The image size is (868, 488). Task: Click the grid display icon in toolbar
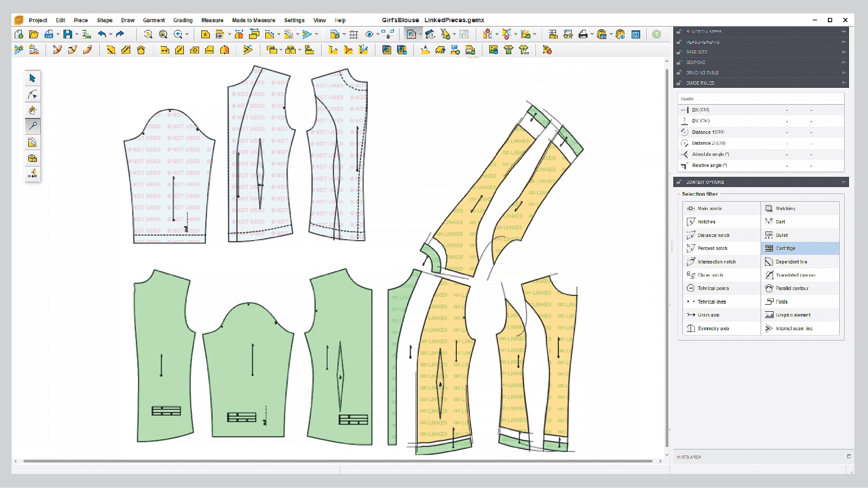[354, 34]
